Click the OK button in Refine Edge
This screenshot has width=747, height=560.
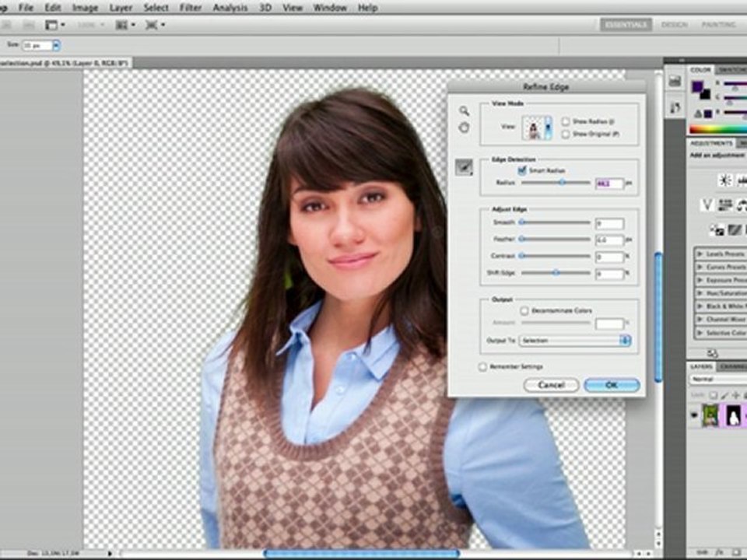pos(612,385)
